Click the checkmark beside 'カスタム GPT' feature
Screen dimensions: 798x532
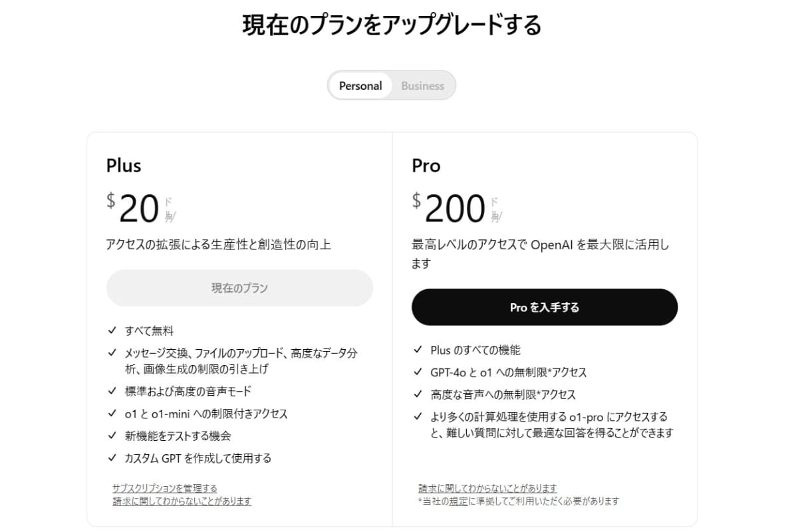[x=112, y=458]
